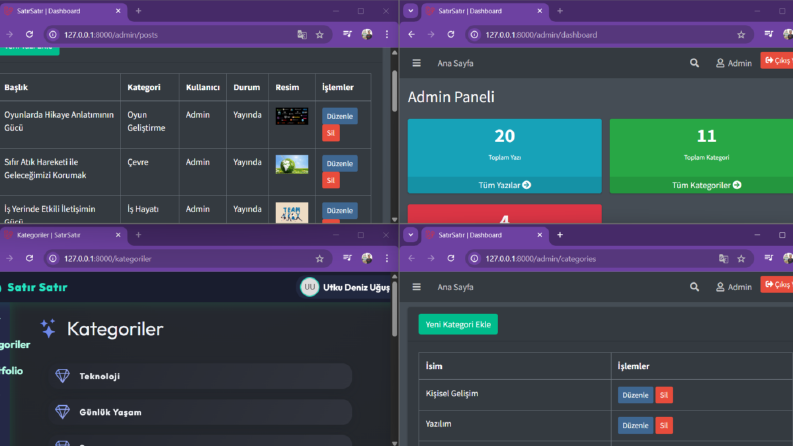Viewport: 793px width, 446px height.
Task: Click the admin/posts URL address field
Action: [x=177, y=34]
